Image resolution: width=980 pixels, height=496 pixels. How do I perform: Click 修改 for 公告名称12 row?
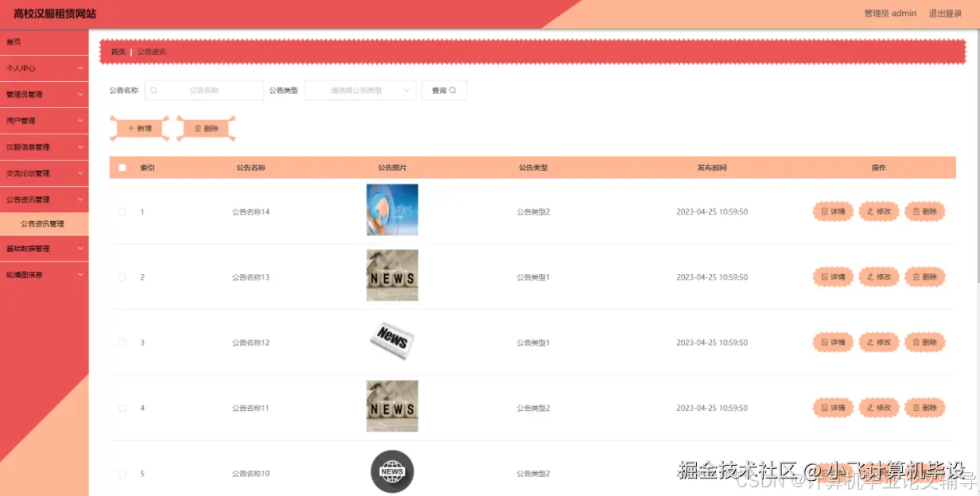pos(879,343)
